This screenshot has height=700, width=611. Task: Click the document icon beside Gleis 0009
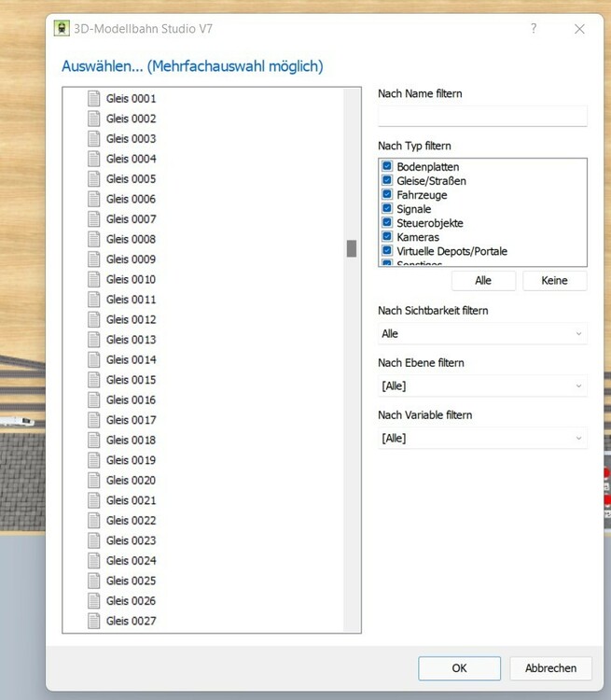(x=93, y=259)
